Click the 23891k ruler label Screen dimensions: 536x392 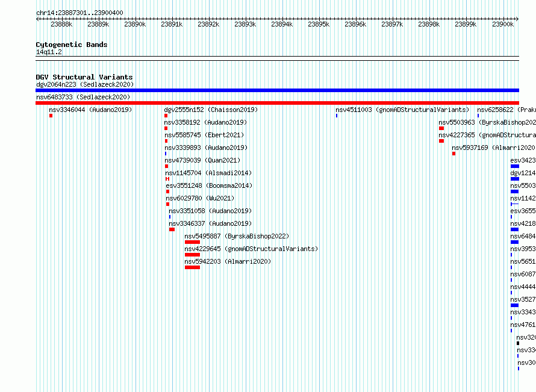(172, 24)
